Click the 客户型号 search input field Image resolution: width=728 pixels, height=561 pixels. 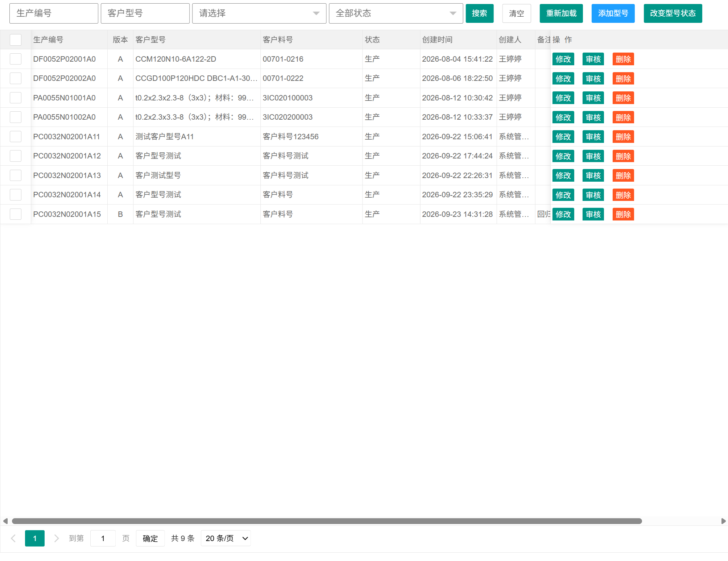tap(145, 13)
